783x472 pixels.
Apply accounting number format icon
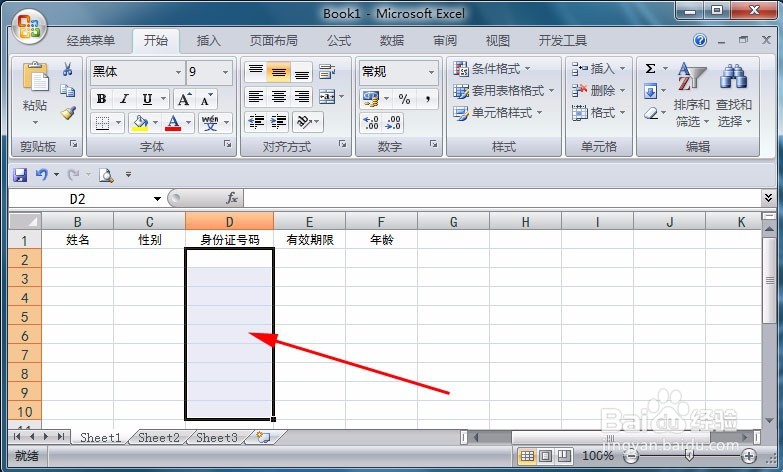coord(371,99)
